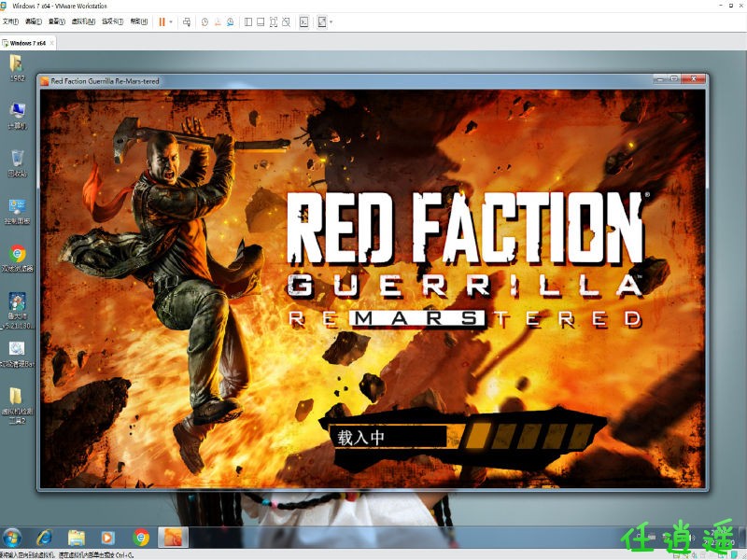This screenshot has height=560, width=747.
Task: Open the 编辑(E) menu in VMware
Action: coord(34,21)
